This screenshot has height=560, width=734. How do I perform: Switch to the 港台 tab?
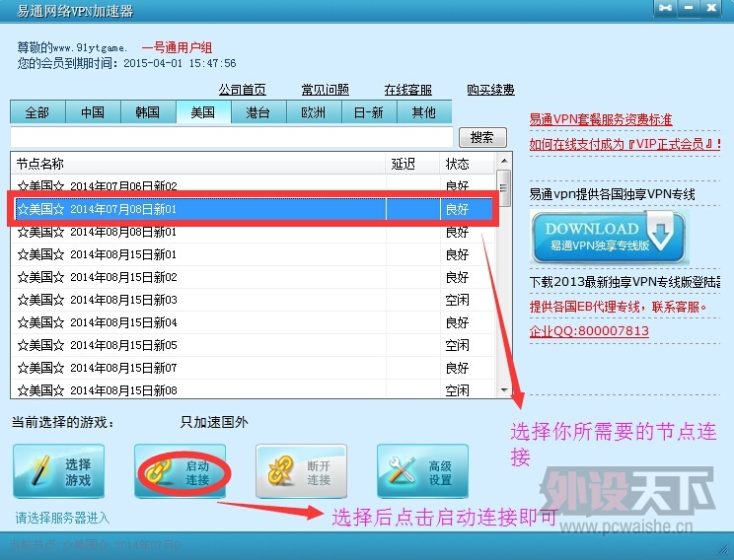pyautogui.click(x=258, y=112)
